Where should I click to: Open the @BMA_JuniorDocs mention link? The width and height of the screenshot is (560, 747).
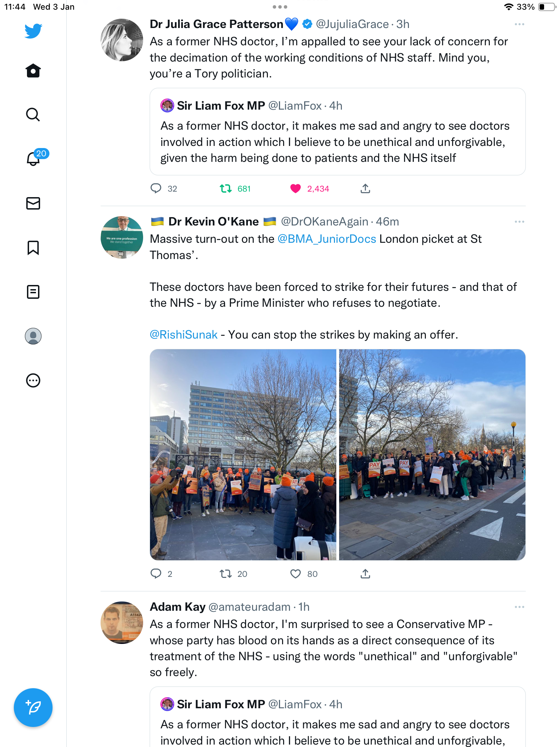[x=327, y=239]
